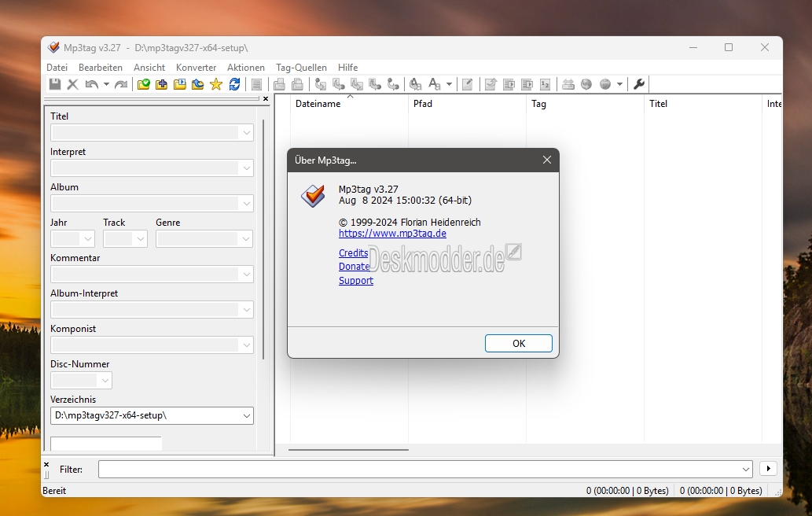Click the Change directory folder icon with checkmark
812x516 pixels.
click(143, 84)
